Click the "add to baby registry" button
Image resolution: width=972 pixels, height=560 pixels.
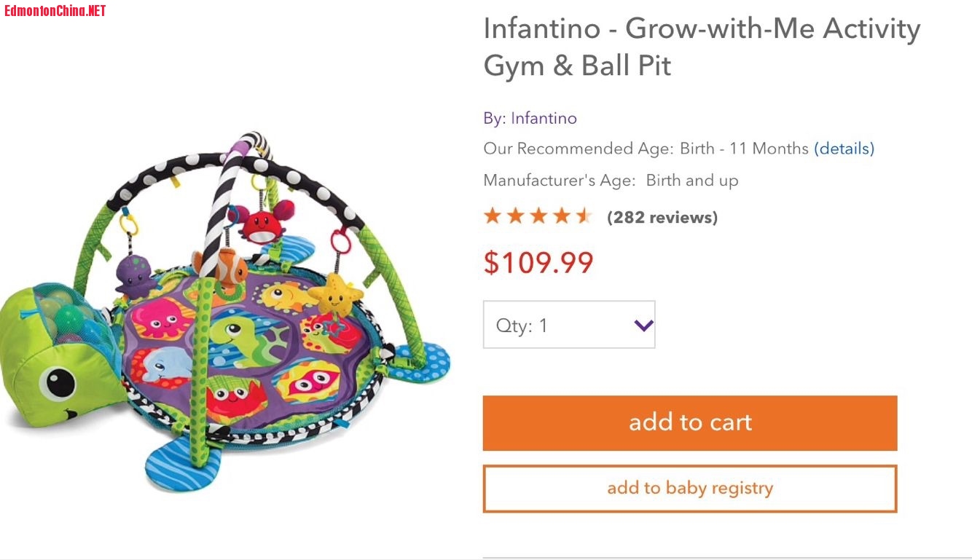tap(689, 488)
